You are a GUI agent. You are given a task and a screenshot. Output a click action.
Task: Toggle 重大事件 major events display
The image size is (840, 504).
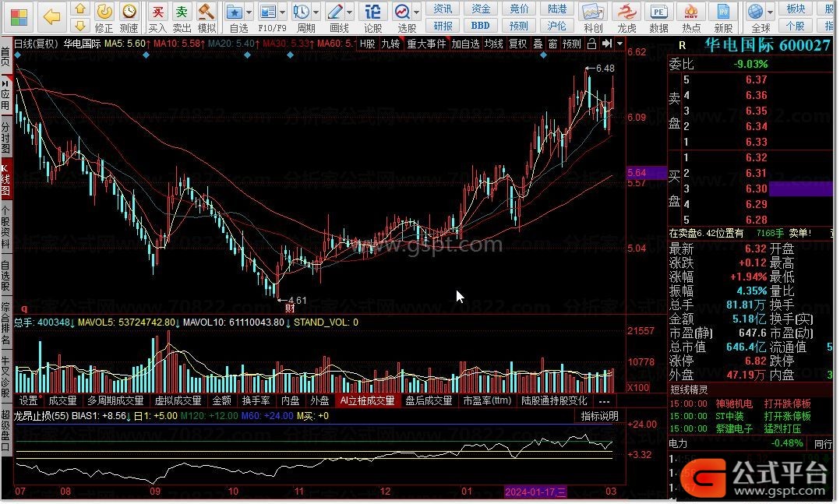(426, 44)
